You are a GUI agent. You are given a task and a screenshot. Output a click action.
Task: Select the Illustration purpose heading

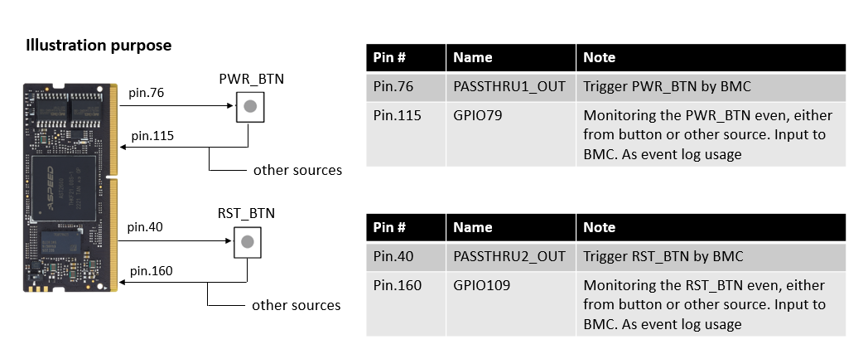(99, 46)
